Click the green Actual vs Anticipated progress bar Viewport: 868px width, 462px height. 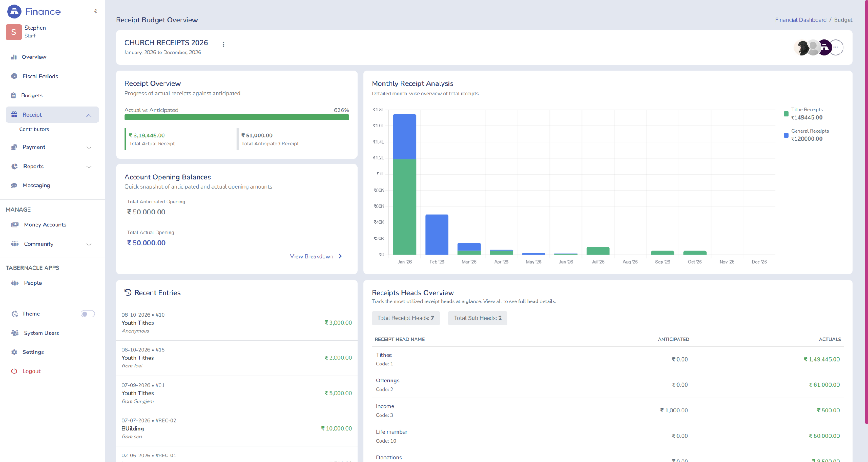tap(236, 117)
